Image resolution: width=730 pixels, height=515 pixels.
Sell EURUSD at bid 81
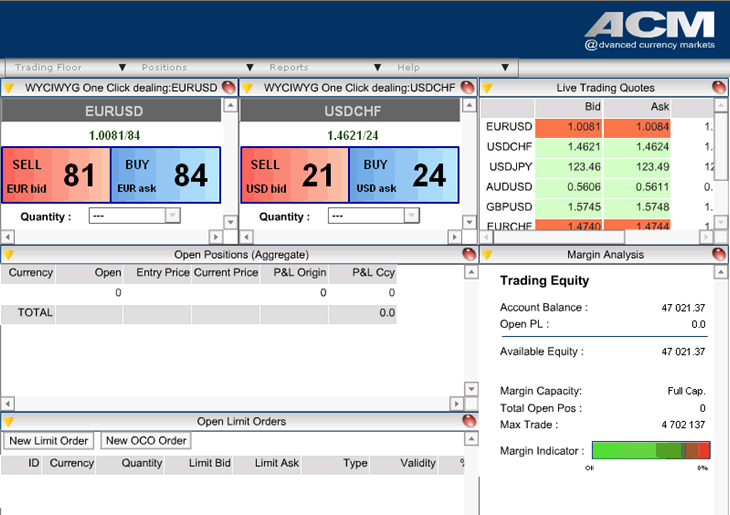(x=56, y=175)
